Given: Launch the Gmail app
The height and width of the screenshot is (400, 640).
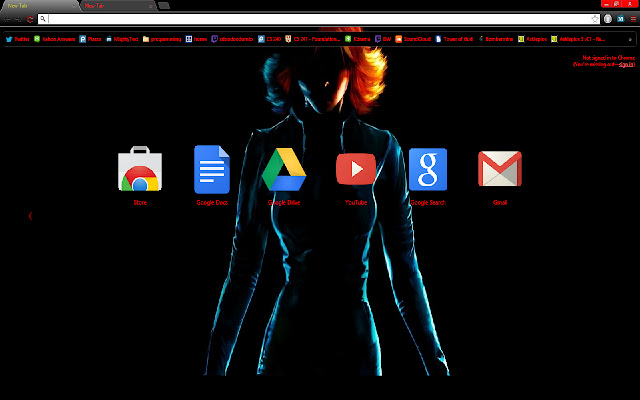Looking at the screenshot, I should pyautogui.click(x=500, y=169).
